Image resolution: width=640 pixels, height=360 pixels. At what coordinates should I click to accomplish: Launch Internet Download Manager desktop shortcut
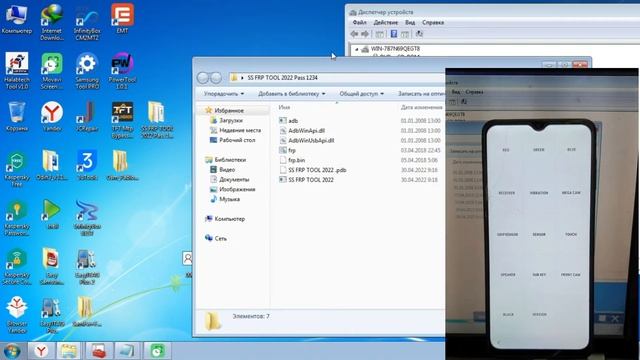coord(51,22)
